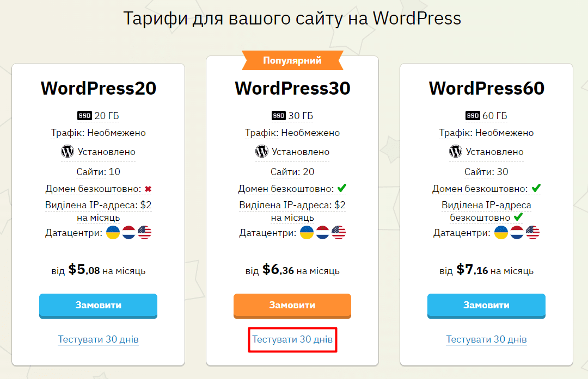
Task: Order the WordPress20 plan with Замовити
Action: click(x=98, y=306)
